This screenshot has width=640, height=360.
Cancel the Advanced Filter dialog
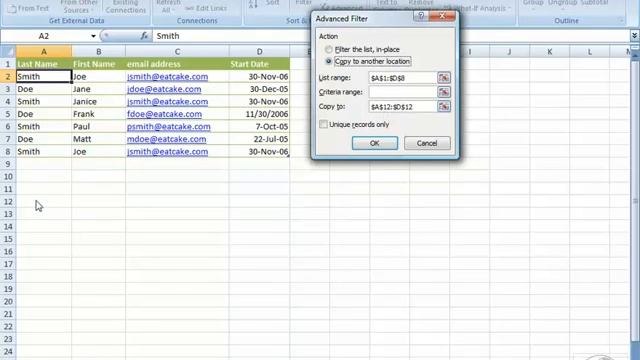click(427, 143)
